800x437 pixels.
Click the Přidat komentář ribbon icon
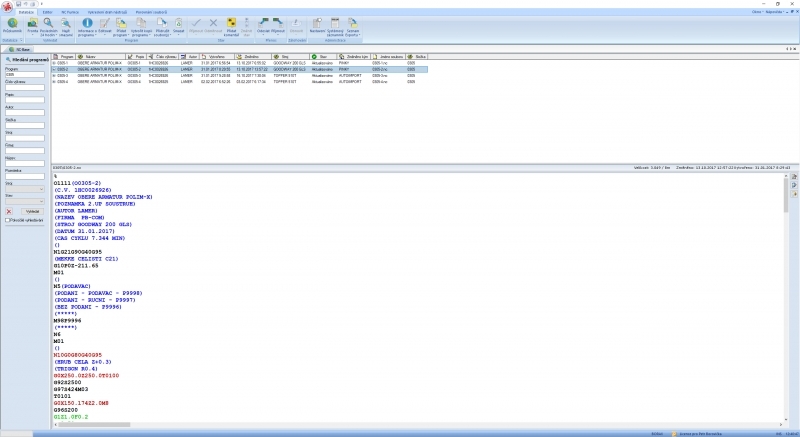231,22
